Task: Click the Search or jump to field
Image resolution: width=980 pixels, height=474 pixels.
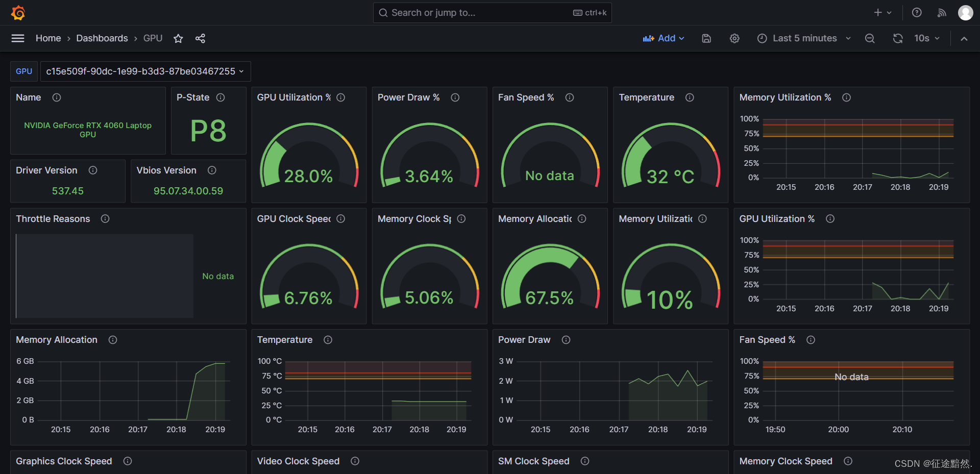Action: pos(492,13)
